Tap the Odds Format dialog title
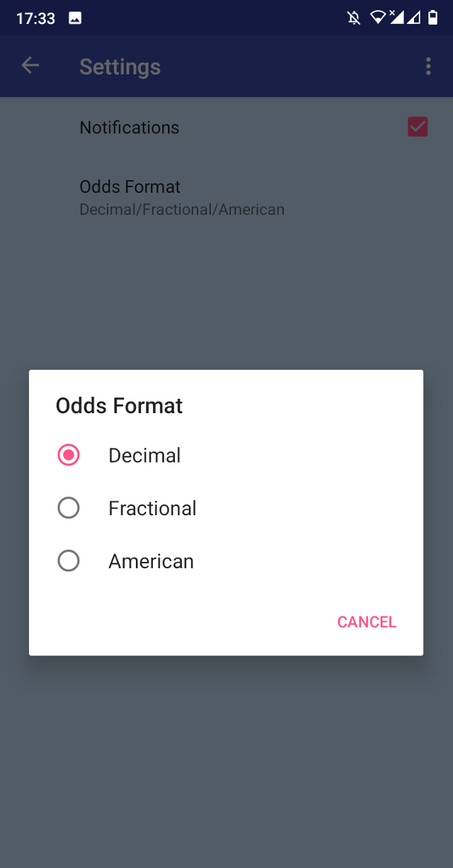Viewport: 453px width, 868px height. tap(119, 405)
